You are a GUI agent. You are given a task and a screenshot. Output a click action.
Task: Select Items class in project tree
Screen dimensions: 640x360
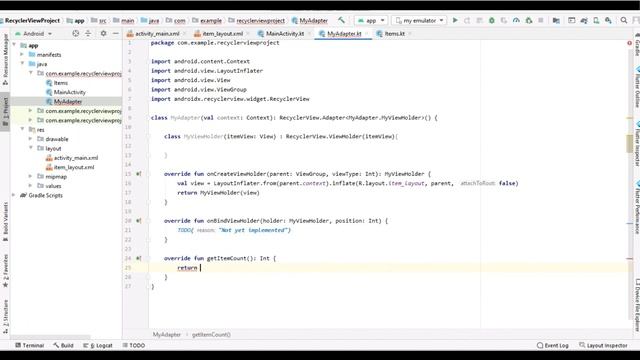[x=61, y=83]
